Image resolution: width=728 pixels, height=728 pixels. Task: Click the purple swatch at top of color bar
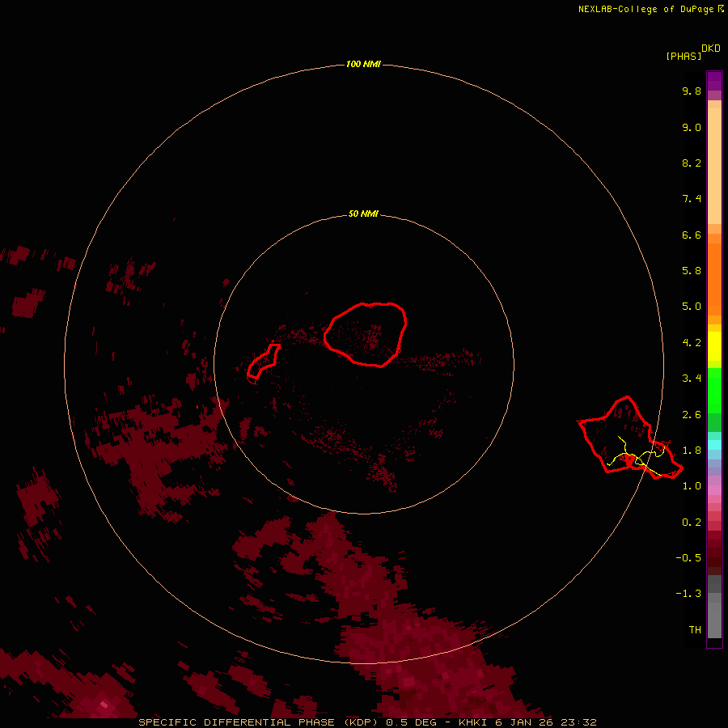[x=714, y=81]
